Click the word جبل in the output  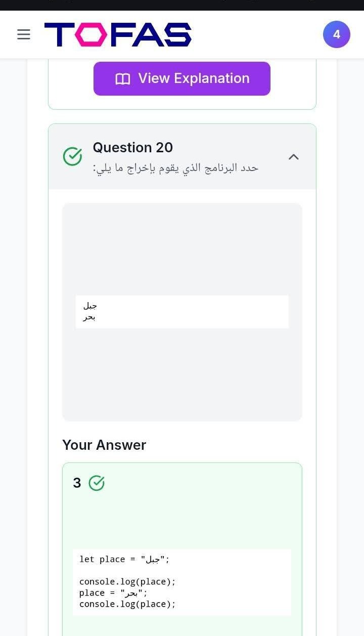[x=90, y=306]
